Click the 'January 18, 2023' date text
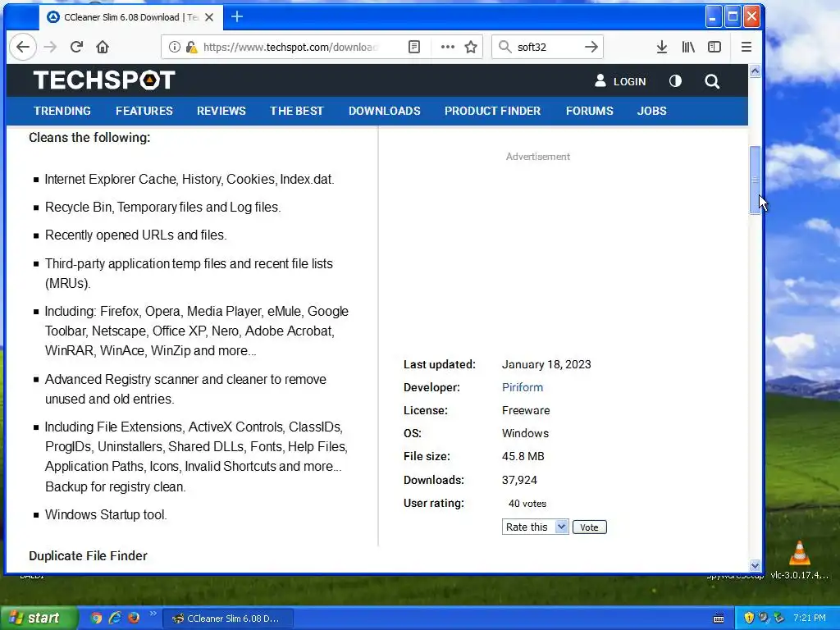840x630 pixels. coord(546,364)
